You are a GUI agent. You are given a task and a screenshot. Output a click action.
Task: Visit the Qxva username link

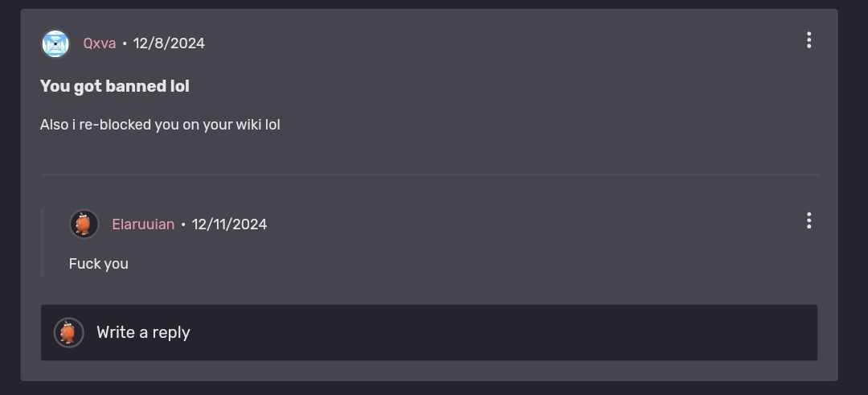(100, 43)
